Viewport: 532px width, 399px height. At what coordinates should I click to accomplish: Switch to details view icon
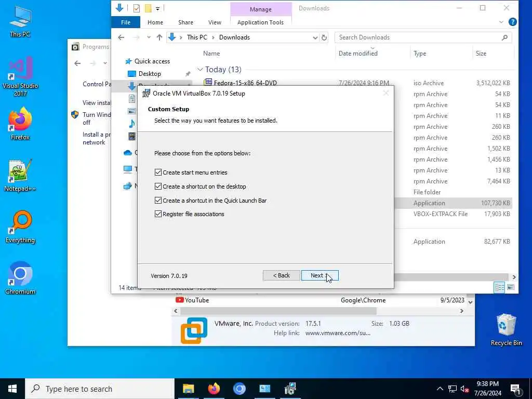tap(499, 287)
